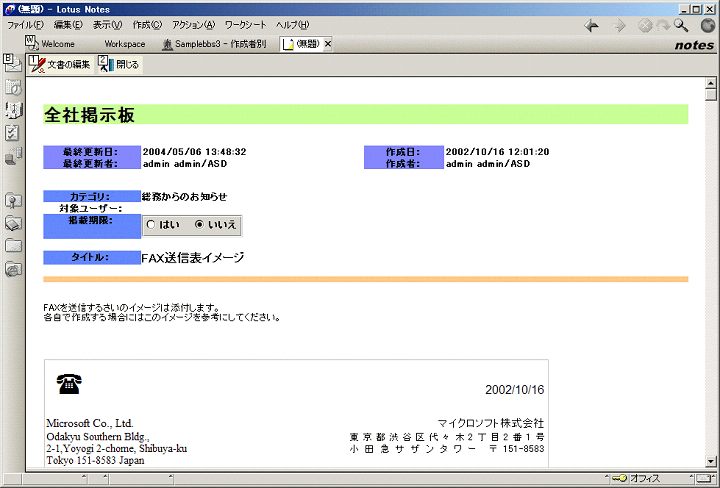
Task: Click the globe Open URL icon
Action: point(708,26)
